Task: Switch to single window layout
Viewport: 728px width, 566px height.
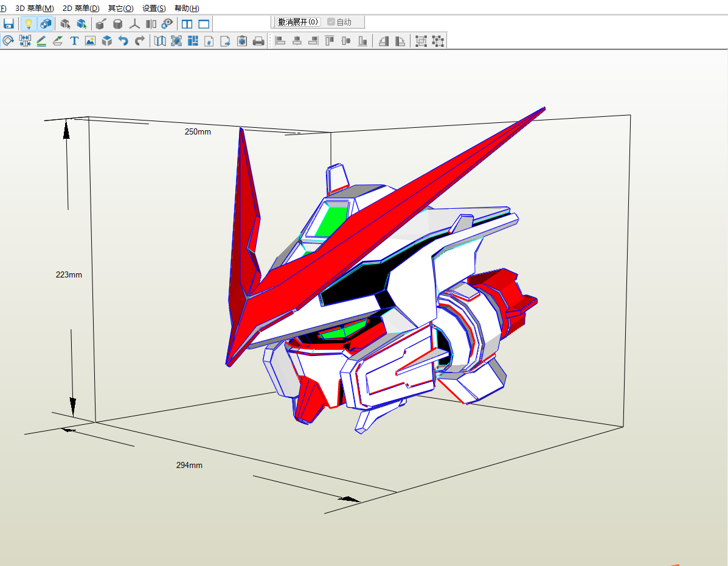Action: tap(204, 24)
